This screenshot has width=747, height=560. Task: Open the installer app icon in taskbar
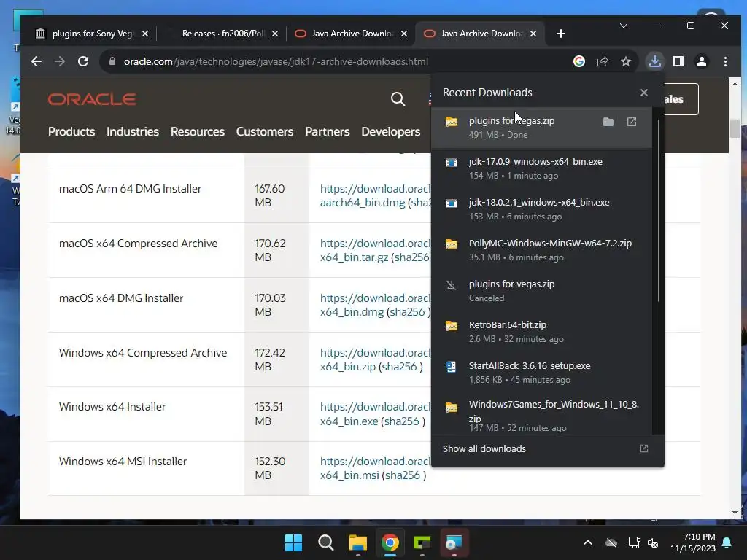pyautogui.click(x=454, y=542)
